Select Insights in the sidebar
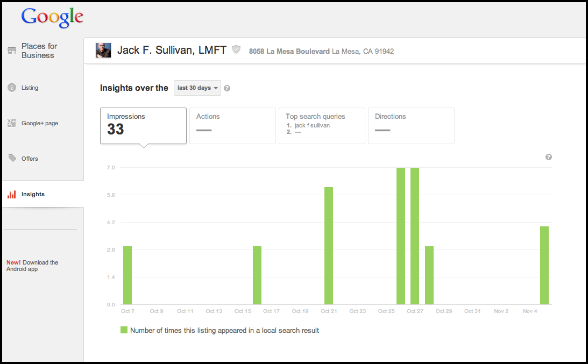Viewport: 588px width, 364px height. [33, 194]
